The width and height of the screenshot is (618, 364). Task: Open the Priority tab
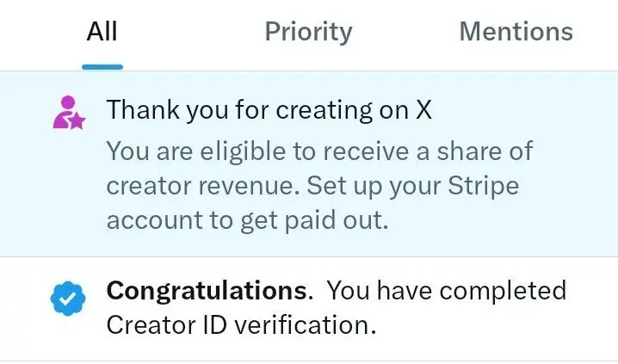308,33
